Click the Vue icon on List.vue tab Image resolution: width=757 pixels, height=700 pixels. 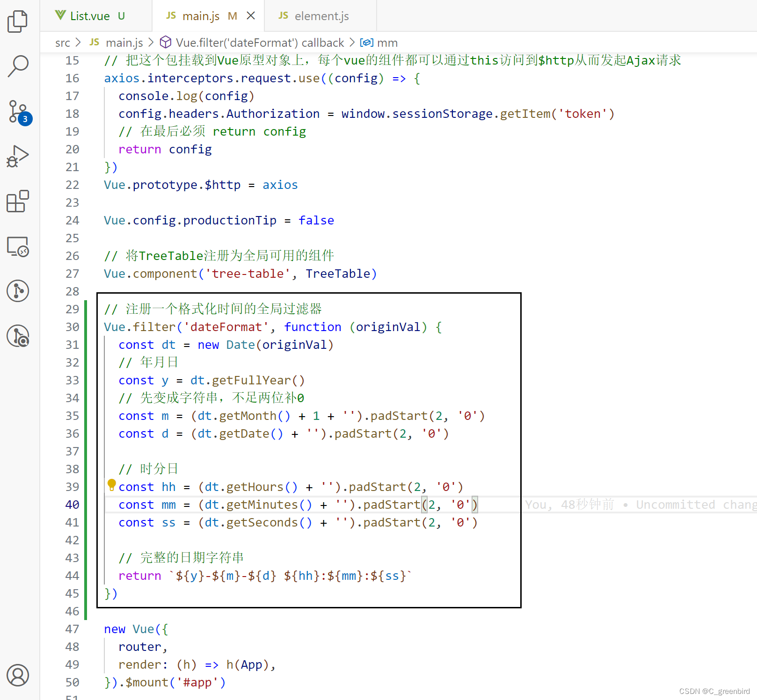pos(60,15)
